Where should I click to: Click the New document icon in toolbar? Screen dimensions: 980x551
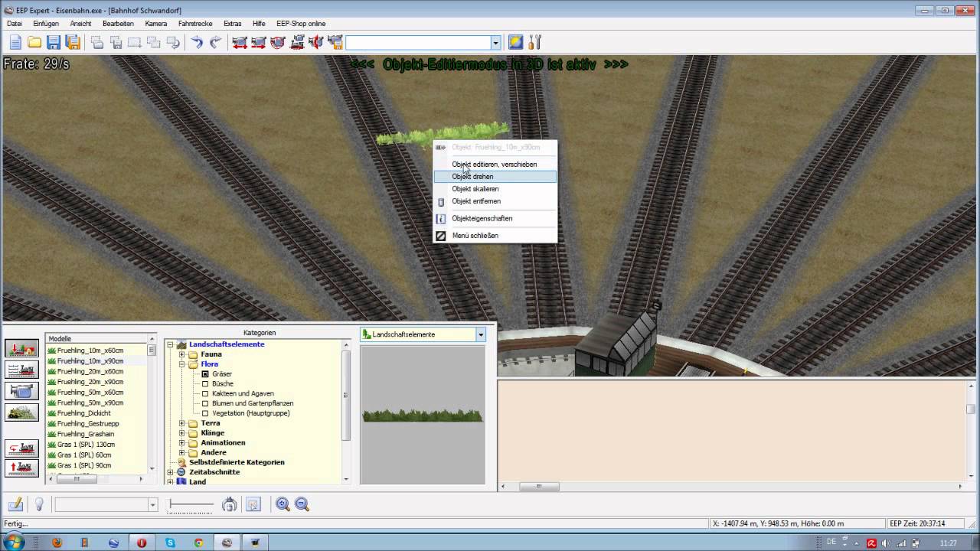[x=15, y=42]
